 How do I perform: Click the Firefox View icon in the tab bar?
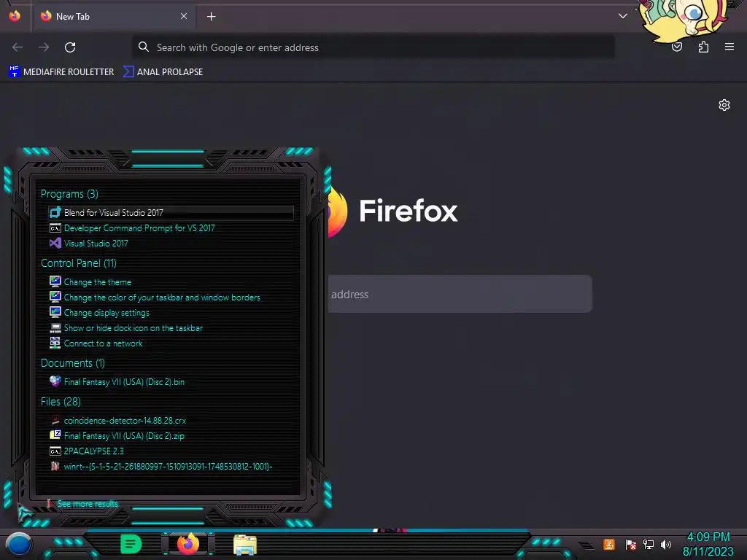click(x=15, y=16)
